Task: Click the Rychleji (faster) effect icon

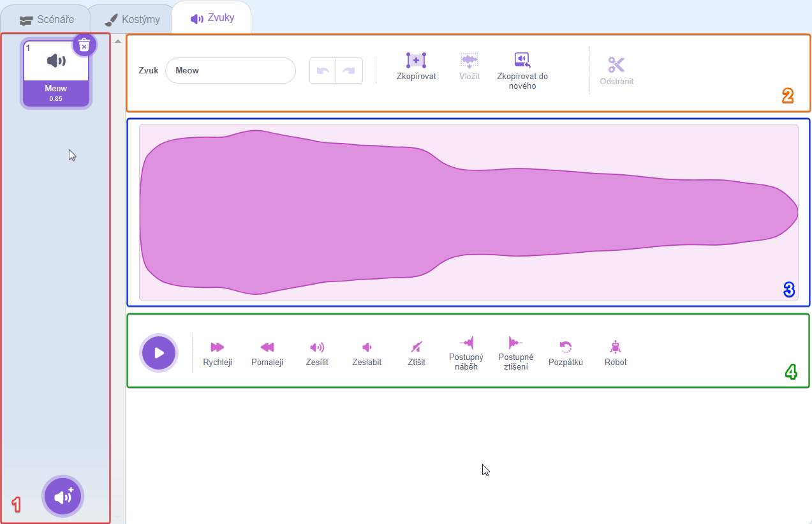Action: click(x=218, y=347)
